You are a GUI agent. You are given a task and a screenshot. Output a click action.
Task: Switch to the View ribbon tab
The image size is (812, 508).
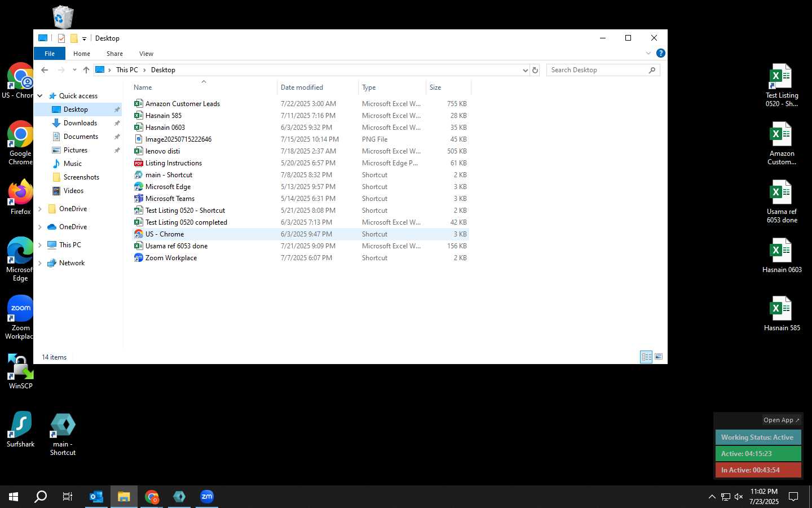146,54
